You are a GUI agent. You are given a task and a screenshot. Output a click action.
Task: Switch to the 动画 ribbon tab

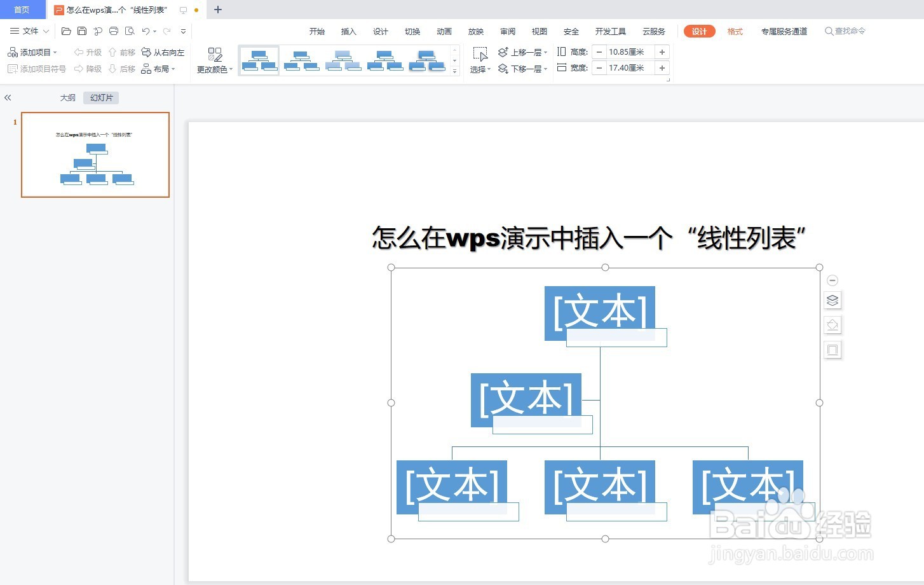[444, 31]
